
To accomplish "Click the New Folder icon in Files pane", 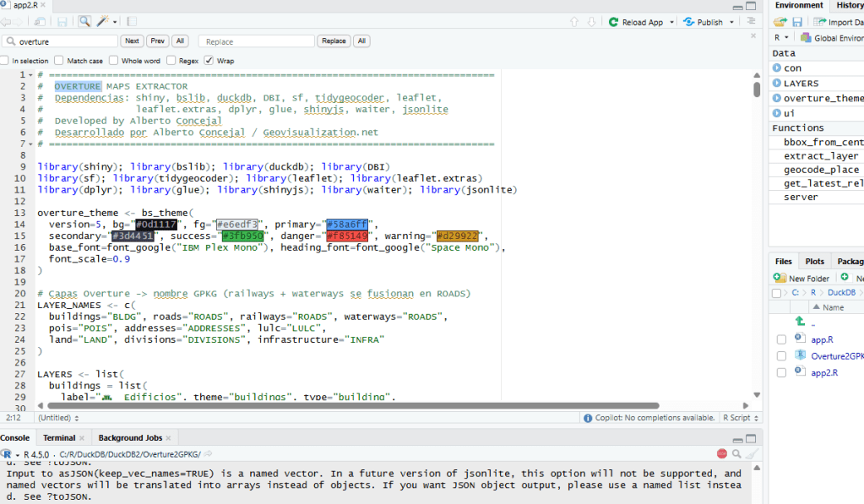I will click(x=780, y=278).
